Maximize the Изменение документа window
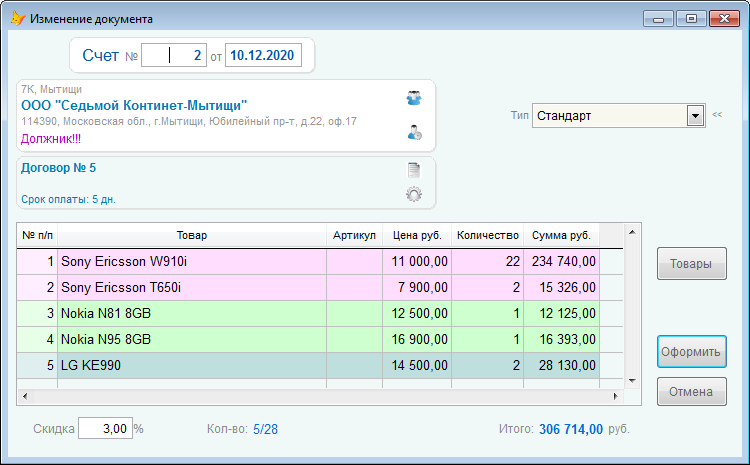 click(x=691, y=19)
